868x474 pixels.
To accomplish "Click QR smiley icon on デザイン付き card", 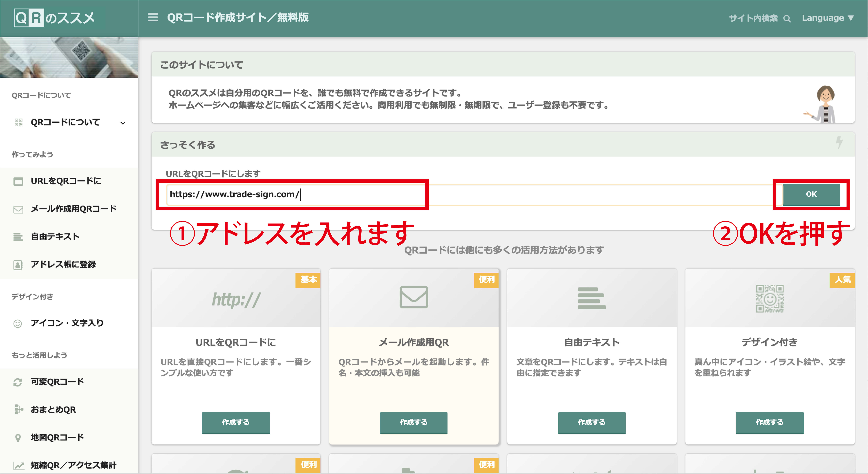I will (x=770, y=299).
